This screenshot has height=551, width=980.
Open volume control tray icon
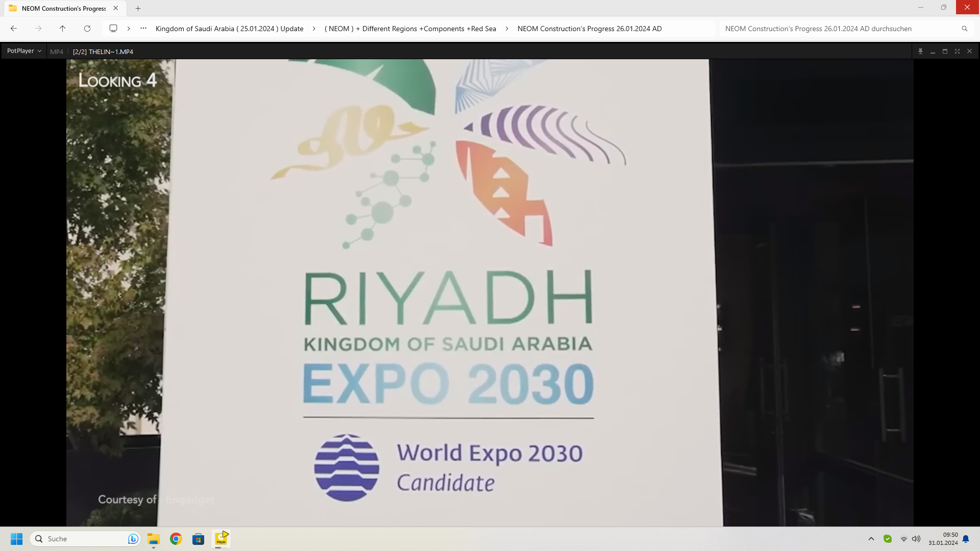(916, 539)
